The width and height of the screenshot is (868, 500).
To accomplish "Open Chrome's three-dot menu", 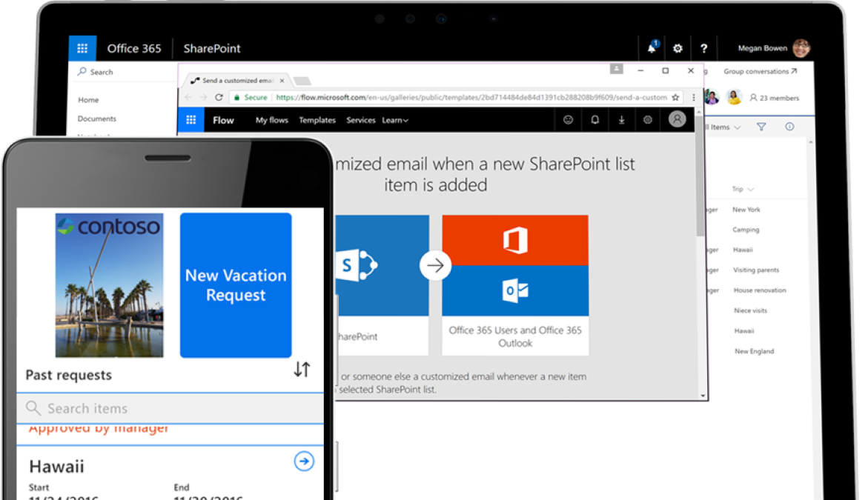I will click(694, 97).
